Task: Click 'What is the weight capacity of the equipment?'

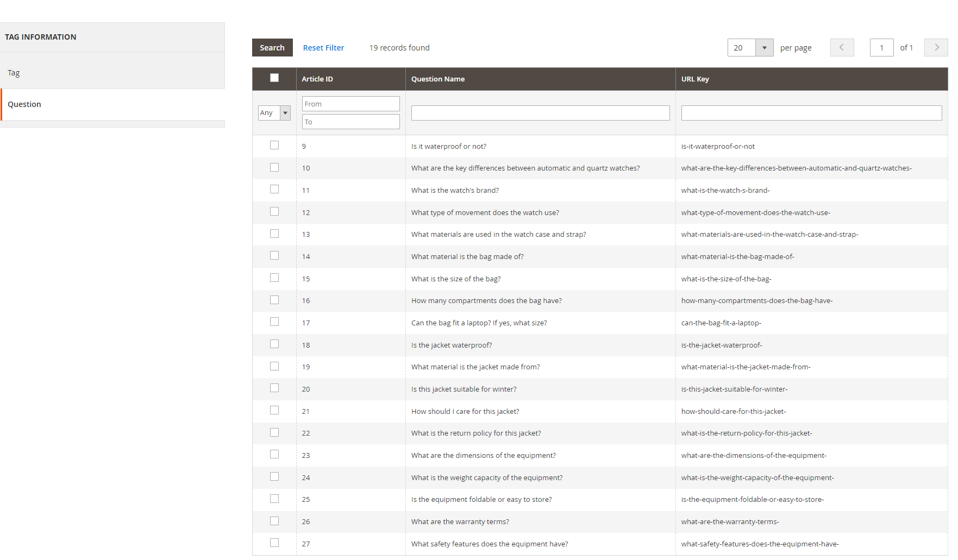Action: click(487, 477)
